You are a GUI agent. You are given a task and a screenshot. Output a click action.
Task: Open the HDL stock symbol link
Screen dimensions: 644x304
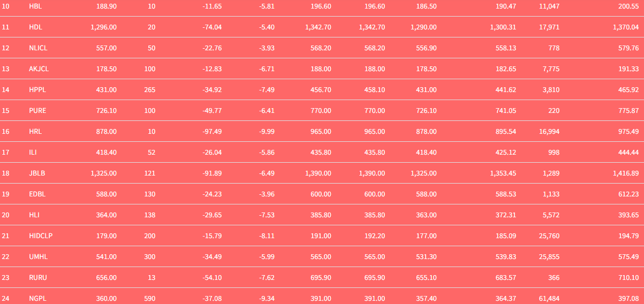[x=35, y=27]
